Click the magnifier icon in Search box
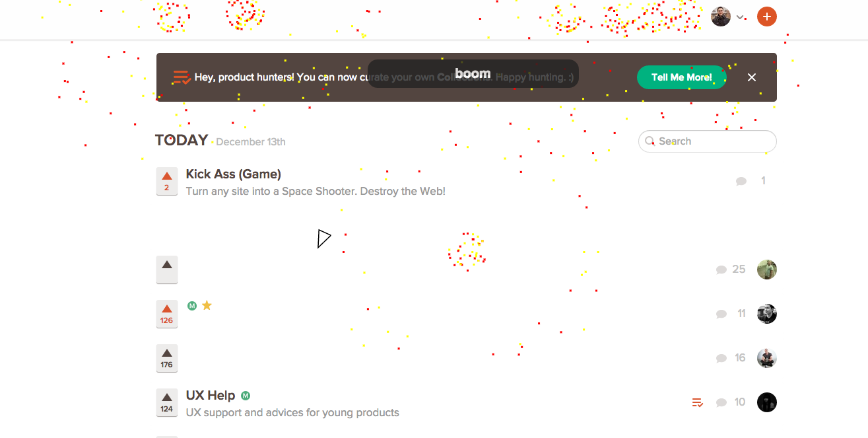This screenshot has width=868, height=438. tap(650, 141)
